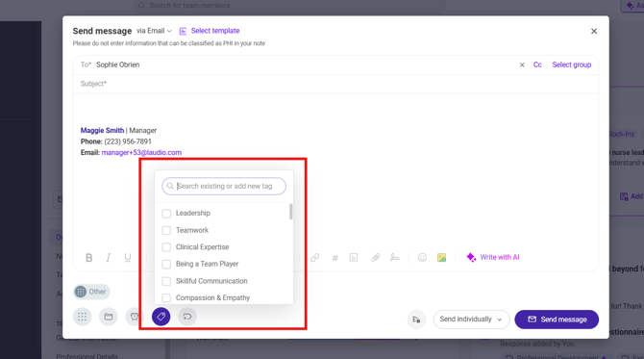Screen dimensions: 644x359
Task: Toggle bold formatting in the editor
Action: (88, 258)
